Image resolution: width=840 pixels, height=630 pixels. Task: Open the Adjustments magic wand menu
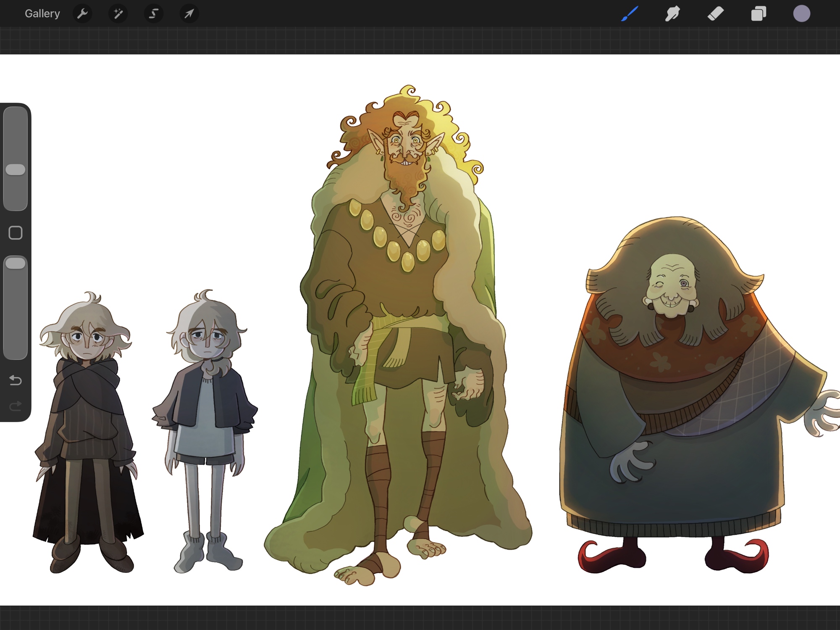point(118,14)
